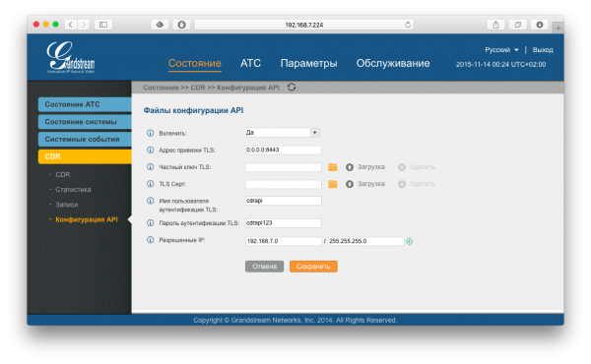This screenshot has height=364, width=591.
Task: Open the АТС top menu
Action: tap(250, 63)
